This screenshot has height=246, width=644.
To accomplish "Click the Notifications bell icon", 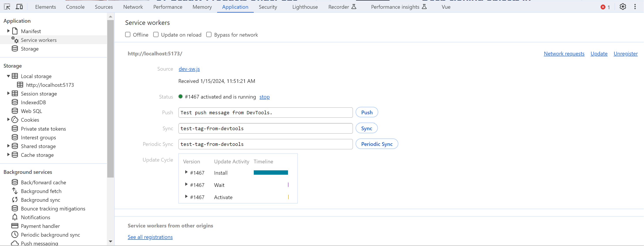I will coord(15,217).
